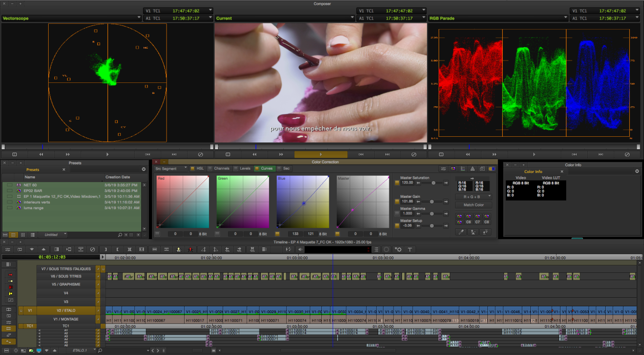This screenshot has height=355, width=644.
Task: Open the safe color warning triangle icon
Action: [472, 169]
